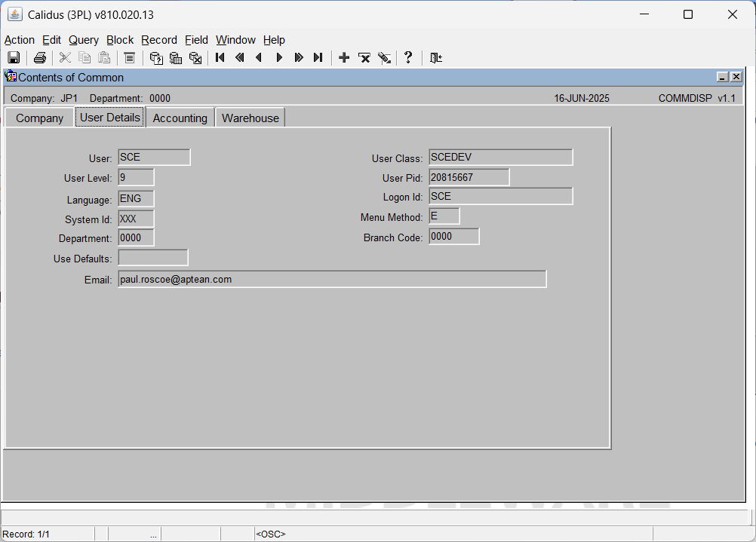Click the Logon Id field

tap(501, 197)
